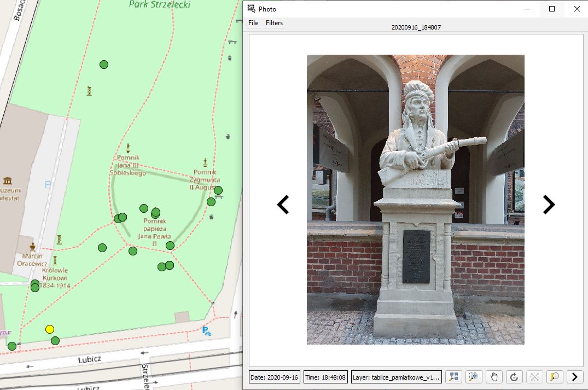Click the rotate photo icon
This screenshot has width=588, height=390.
point(514,377)
